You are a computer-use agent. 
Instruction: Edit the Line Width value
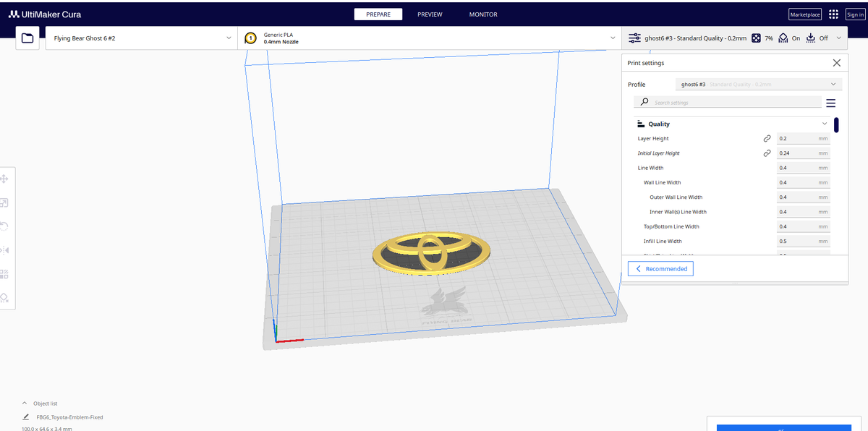coord(803,168)
